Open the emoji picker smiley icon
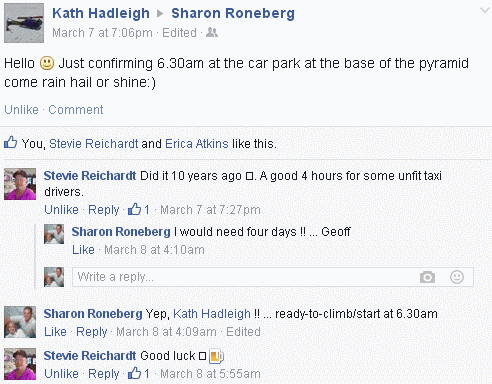This screenshot has width=492, height=384. pos(457,277)
